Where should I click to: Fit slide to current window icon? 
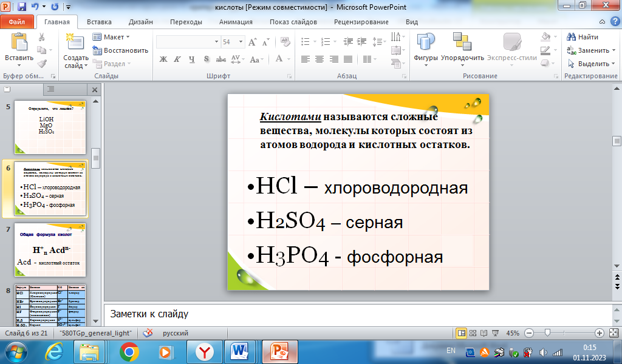(x=613, y=333)
